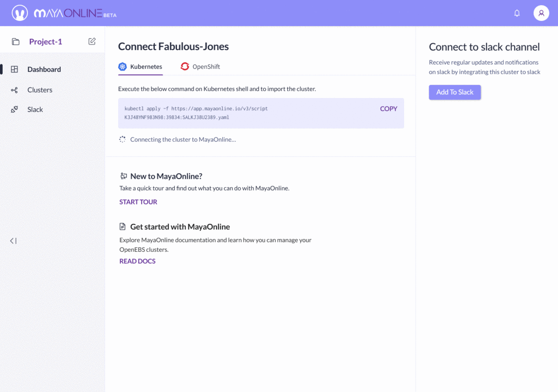Open the READ DOCS link
This screenshot has height=392, width=558.
pos(137,261)
